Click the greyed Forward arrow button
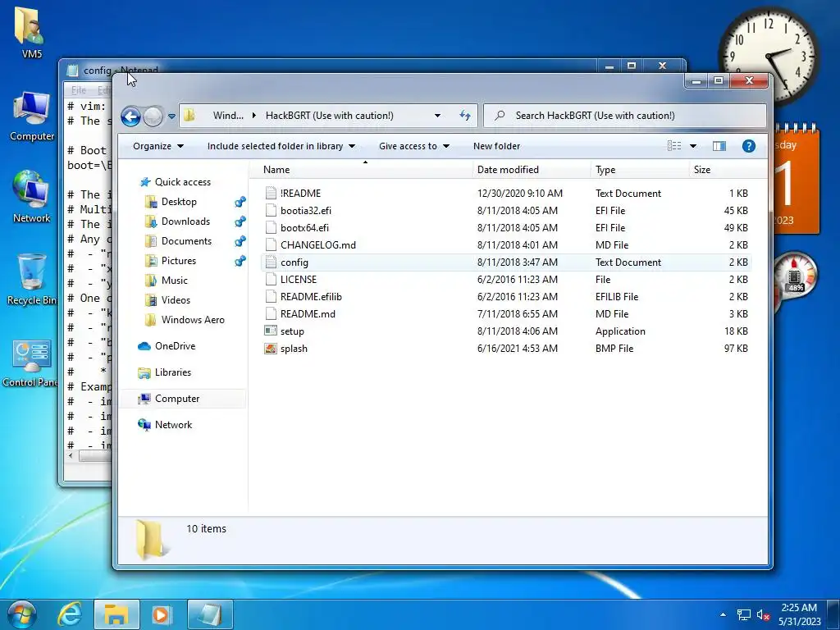The width and height of the screenshot is (840, 630). pyautogui.click(x=153, y=116)
